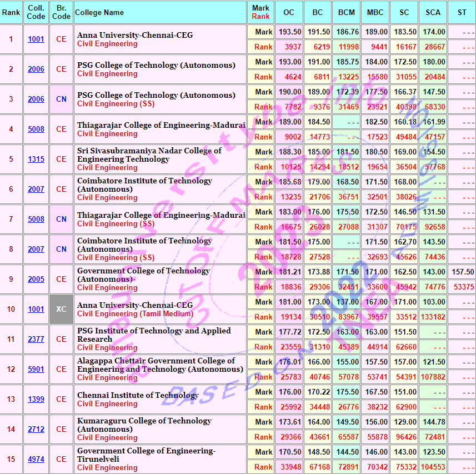Viewport: 476px width, 474px height.
Task: Select CN branch code cell in rank 3 row
Action: point(61,99)
